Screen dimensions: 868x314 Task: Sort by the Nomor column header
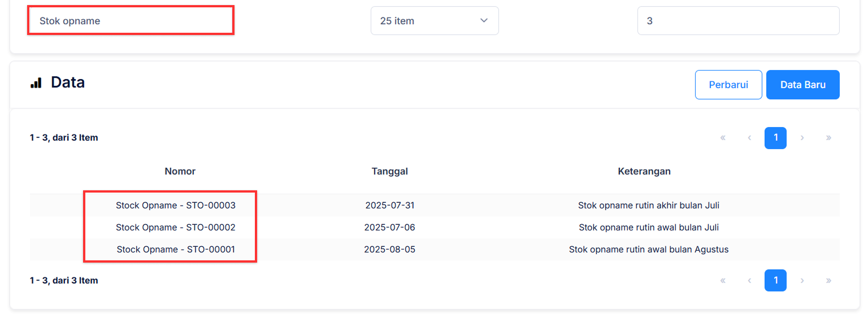[x=180, y=171]
